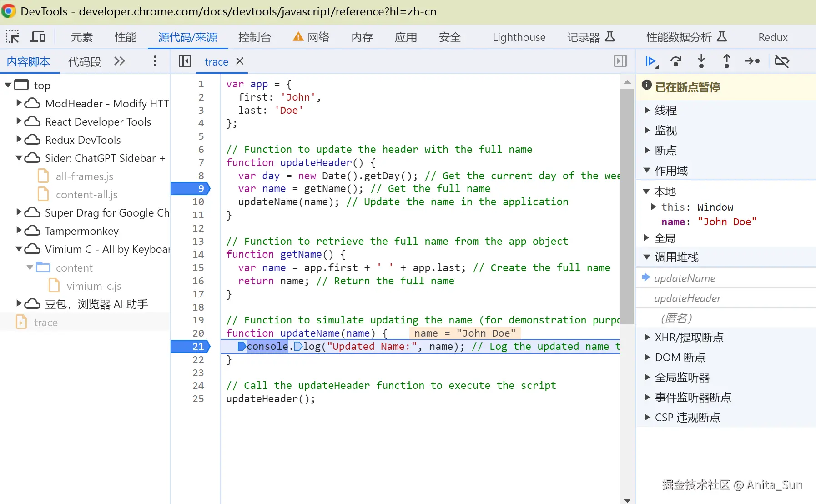The width and height of the screenshot is (816, 504).
Task: Open the 安全 (Security) tab
Action: click(450, 37)
